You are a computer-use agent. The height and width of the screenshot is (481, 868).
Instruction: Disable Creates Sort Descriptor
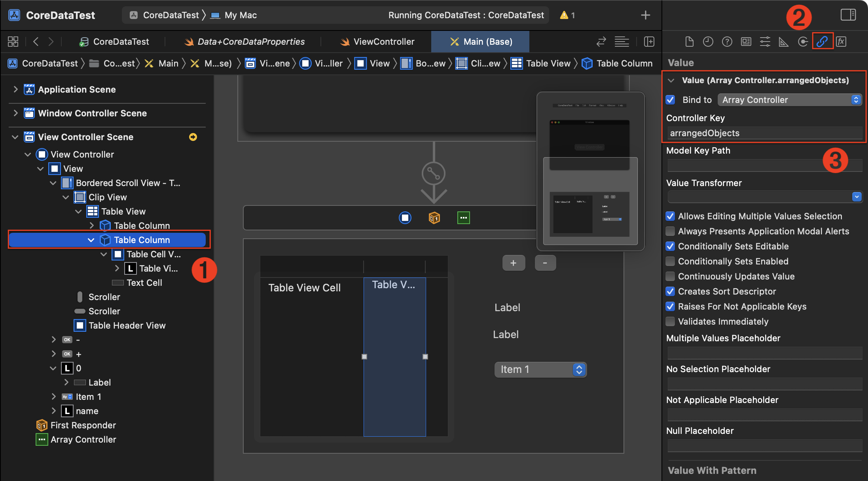(671, 291)
